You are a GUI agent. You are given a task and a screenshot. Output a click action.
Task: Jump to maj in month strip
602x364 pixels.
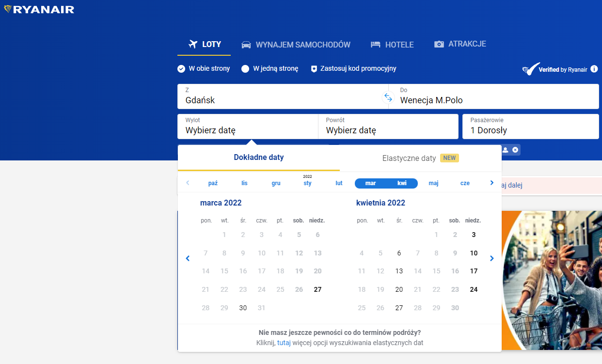click(433, 183)
